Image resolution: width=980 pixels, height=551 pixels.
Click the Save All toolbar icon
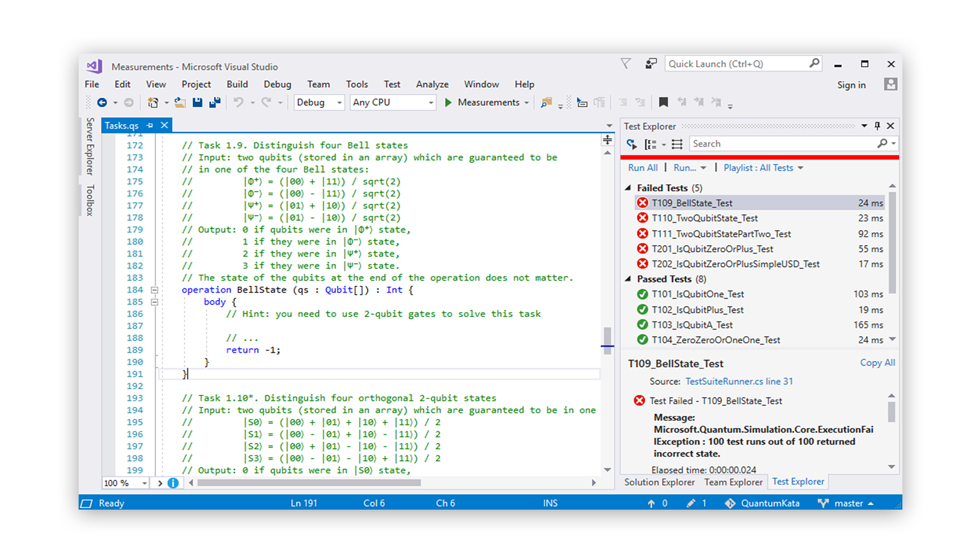215,103
